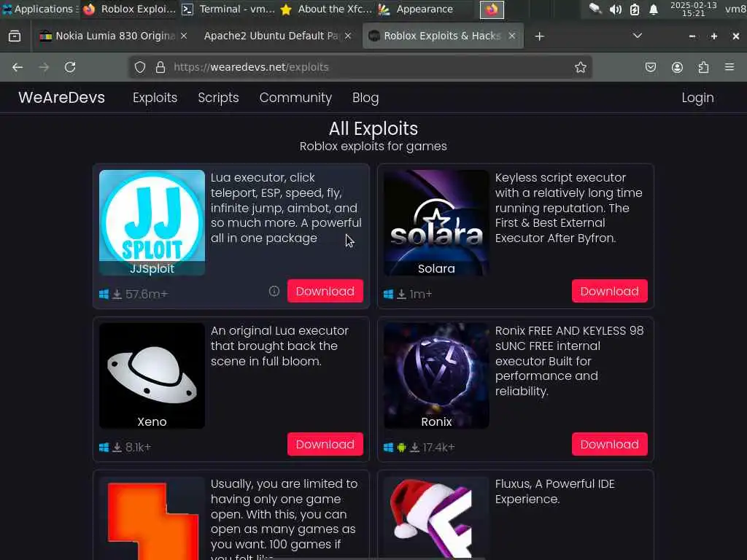747x560 pixels.
Task: Bookmark this page with the star
Action: coord(580,67)
